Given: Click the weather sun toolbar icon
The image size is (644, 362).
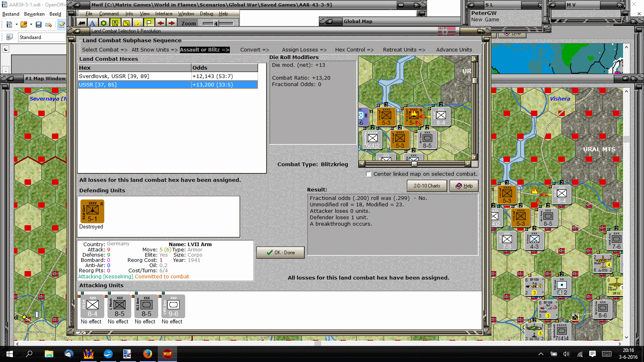Looking at the screenshot, I should [x=138, y=23].
